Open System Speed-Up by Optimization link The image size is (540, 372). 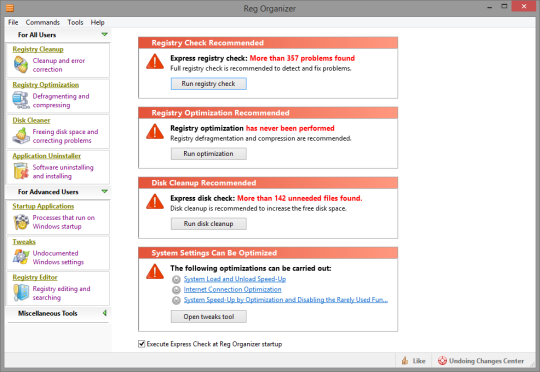click(286, 300)
